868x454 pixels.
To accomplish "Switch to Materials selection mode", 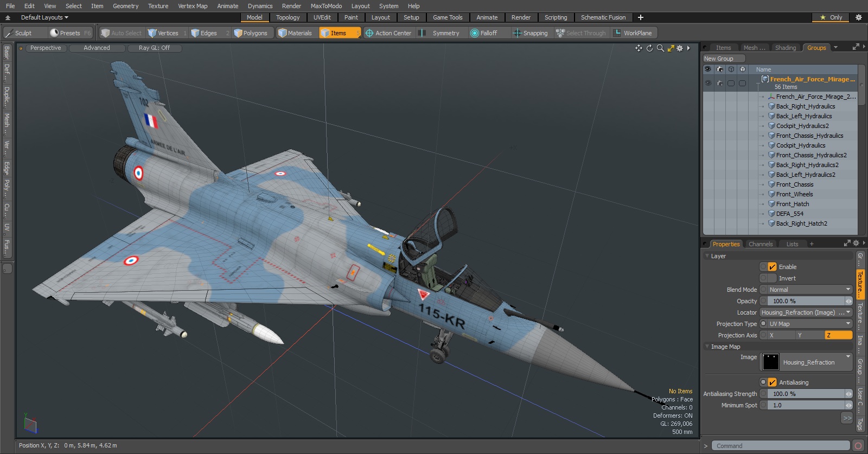I will 296,33.
